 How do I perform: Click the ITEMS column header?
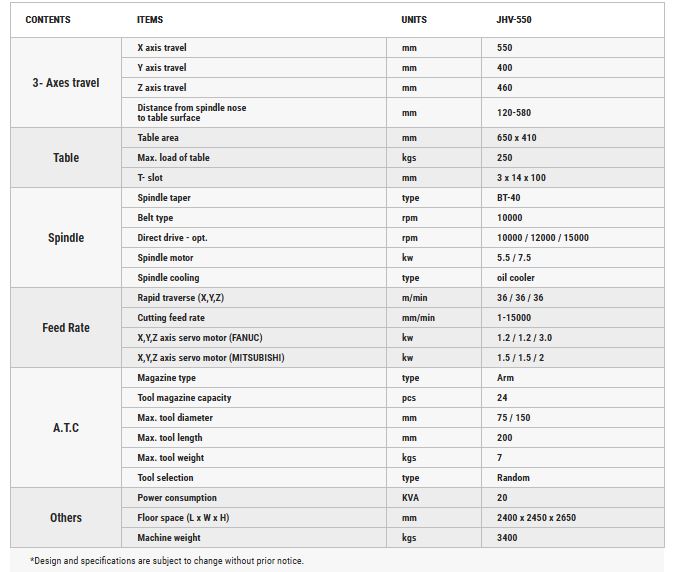coord(150,20)
